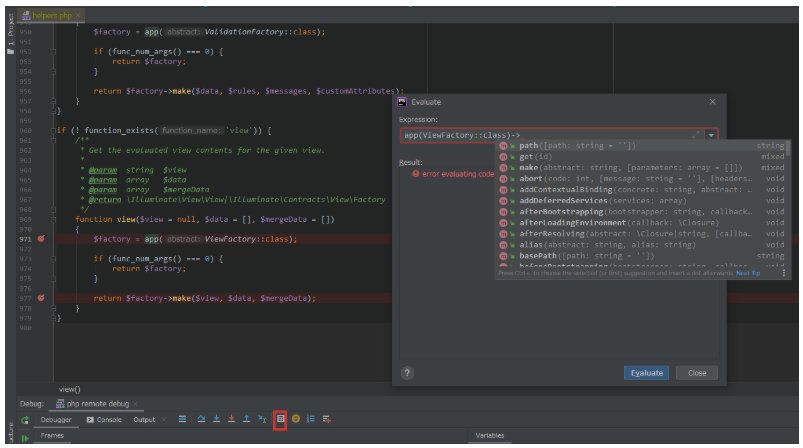The width and height of the screenshot is (803, 448).
Task: Select afterResolving completion suggestion
Action: [642, 234]
